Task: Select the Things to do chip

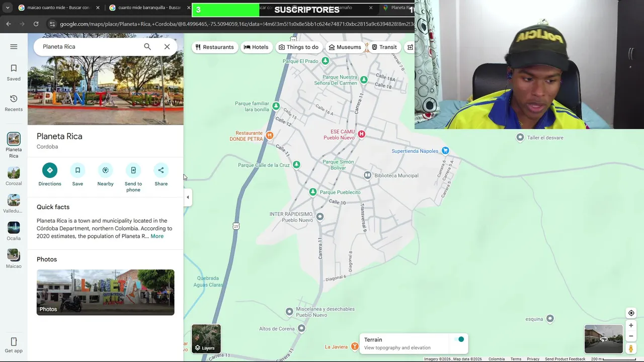Action: tap(299, 47)
